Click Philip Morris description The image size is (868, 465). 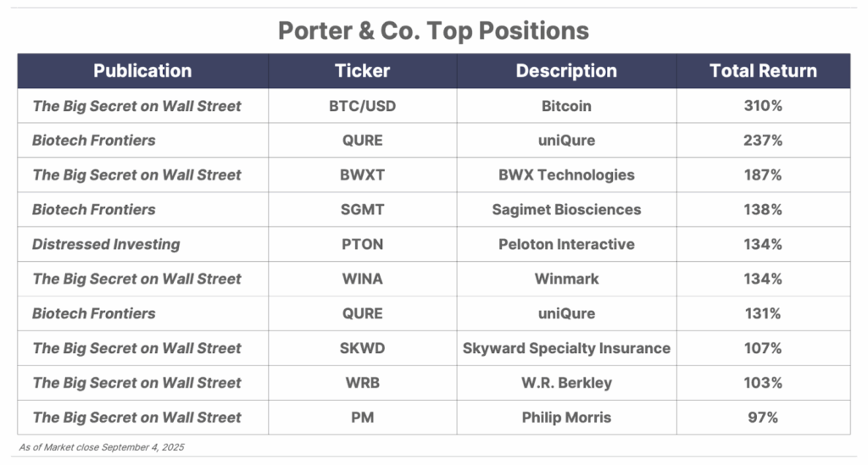pos(566,418)
